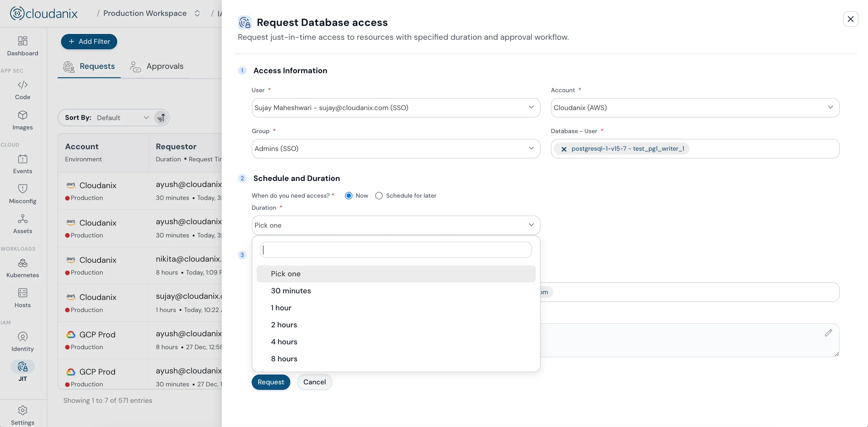Open the Kubernetes workloads section

click(22, 268)
